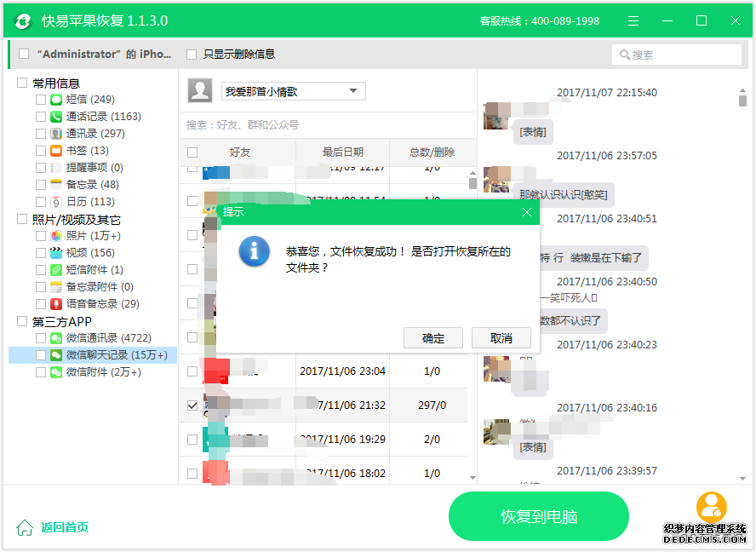
Task: Click the 搜索：好友、群和公众号 field
Action: [328, 125]
